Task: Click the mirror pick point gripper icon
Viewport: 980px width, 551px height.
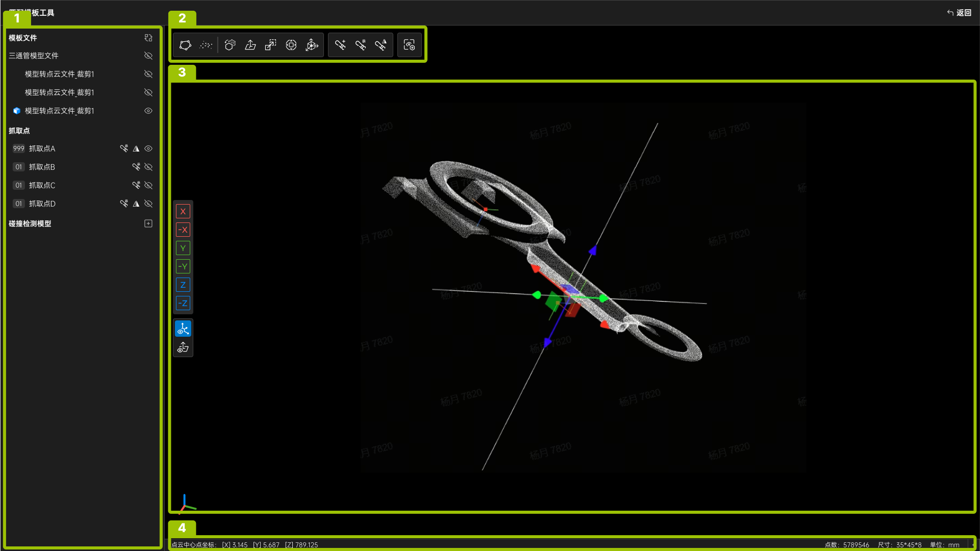Action: click(381, 45)
